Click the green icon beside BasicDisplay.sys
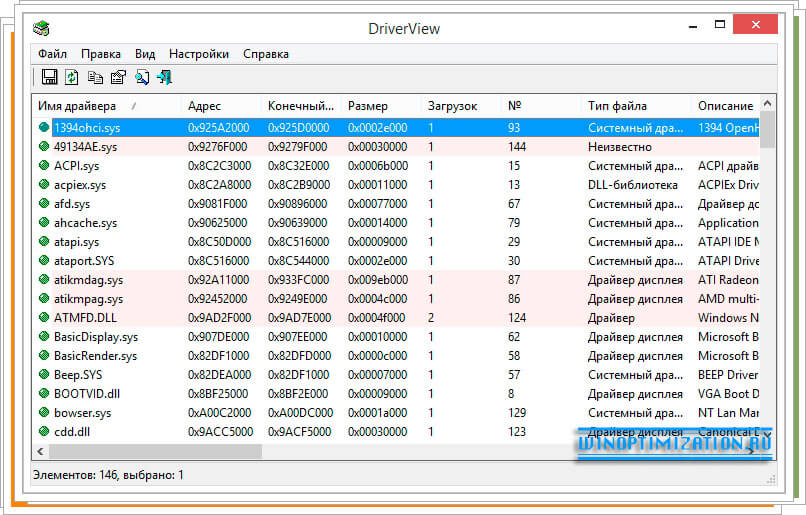Image resolution: width=806 pixels, height=515 pixels. pyautogui.click(x=44, y=336)
